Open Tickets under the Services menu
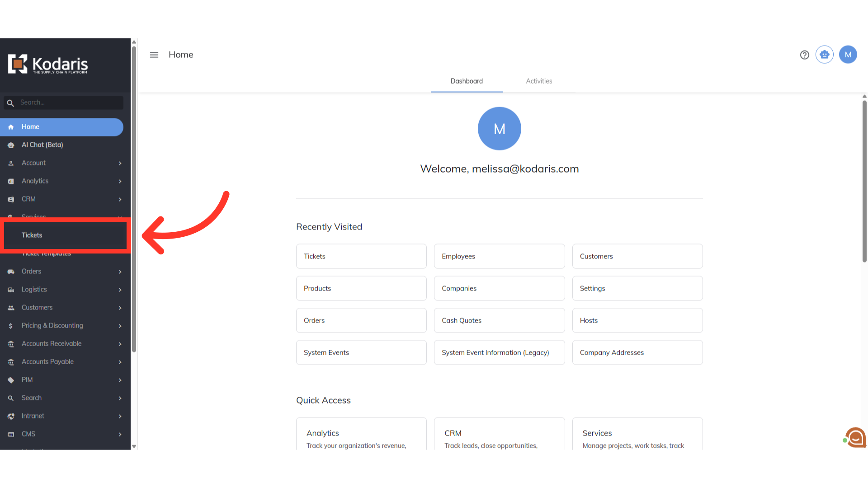This screenshot has width=868, height=488. tap(32, 235)
